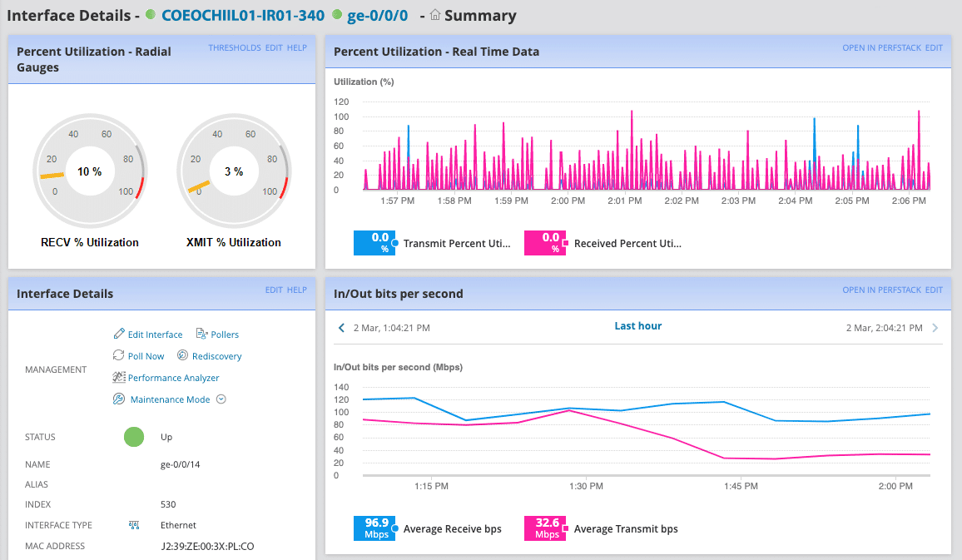Click HELP in Interface Details panel

click(x=297, y=290)
